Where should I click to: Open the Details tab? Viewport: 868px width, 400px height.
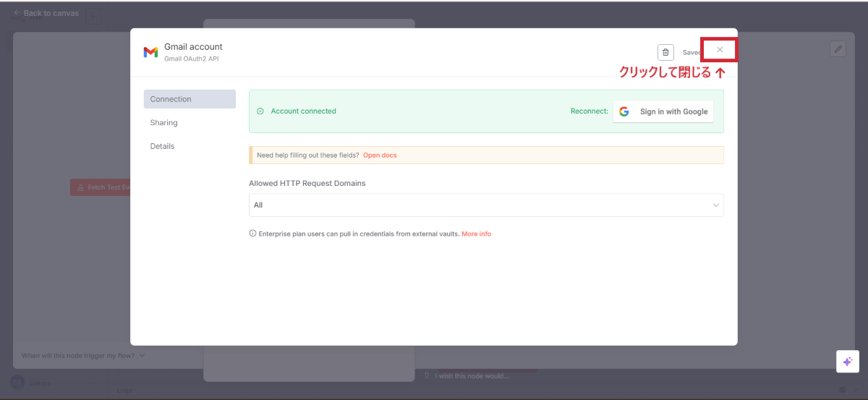point(163,146)
